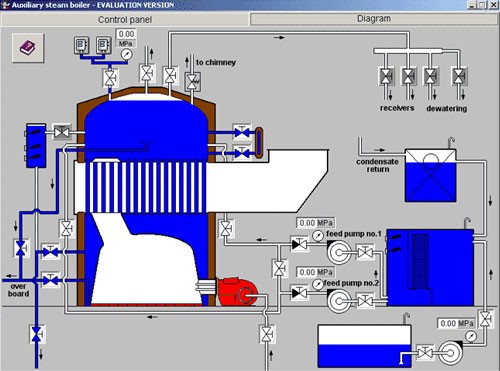Click the red burner fan motor
Screen dimensions: 500x371
click(238, 292)
